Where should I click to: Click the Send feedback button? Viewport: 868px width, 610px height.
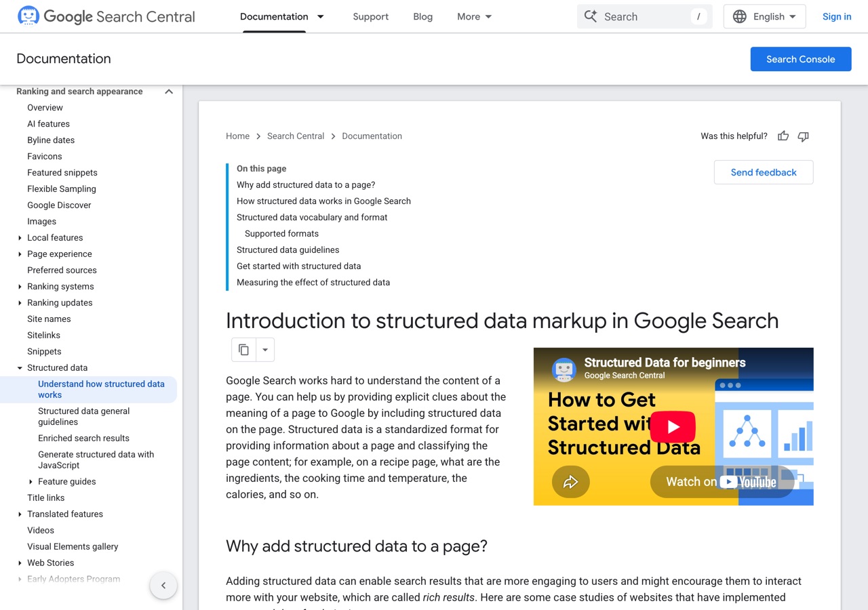[x=764, y=172]
